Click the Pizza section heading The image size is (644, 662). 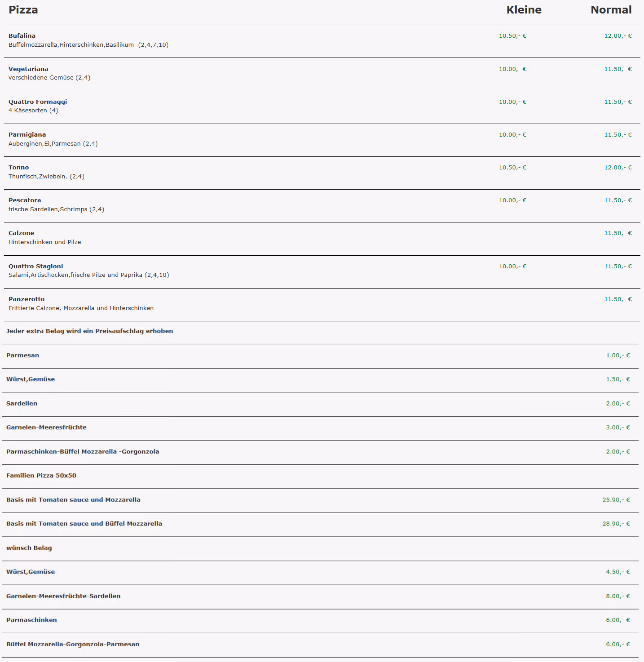pos(23,10)
